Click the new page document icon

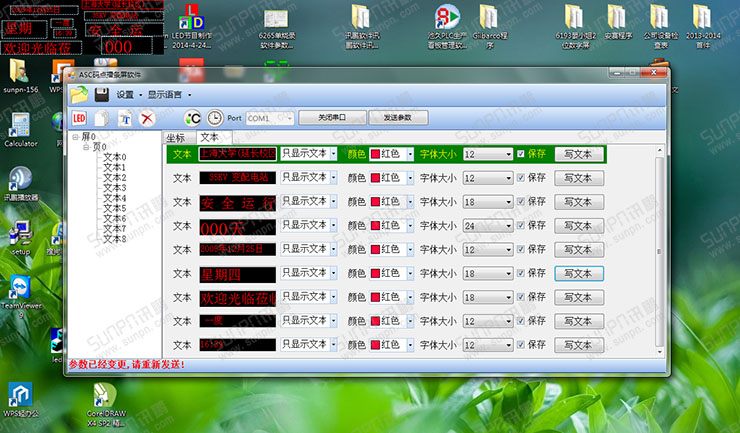pyautogui.click(x=103, y=118)
